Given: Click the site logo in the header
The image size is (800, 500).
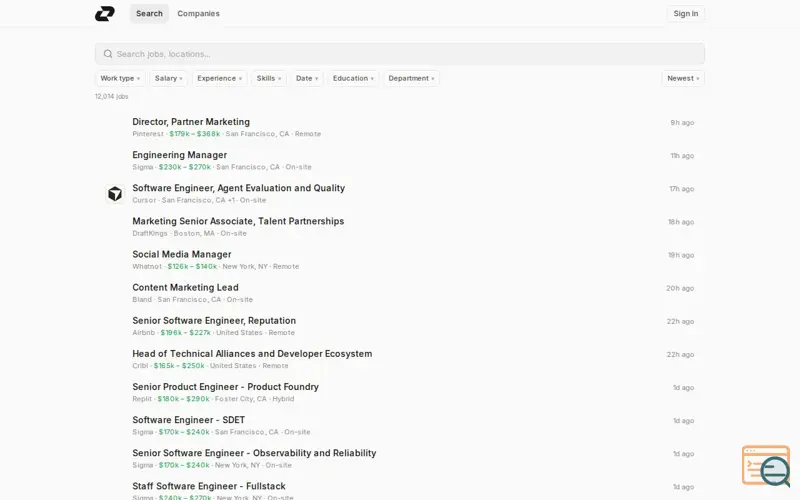Looking at the screenshot, I should (x=105, y=14).
